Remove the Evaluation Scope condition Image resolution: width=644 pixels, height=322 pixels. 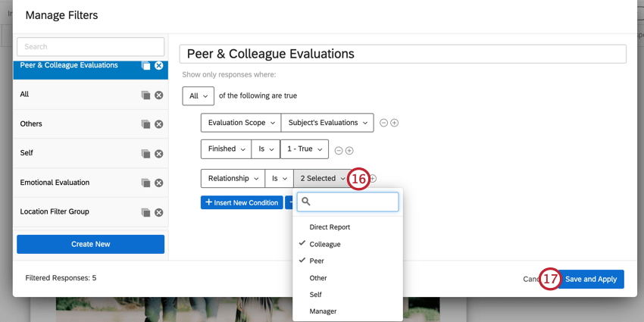tap(383, 123)
